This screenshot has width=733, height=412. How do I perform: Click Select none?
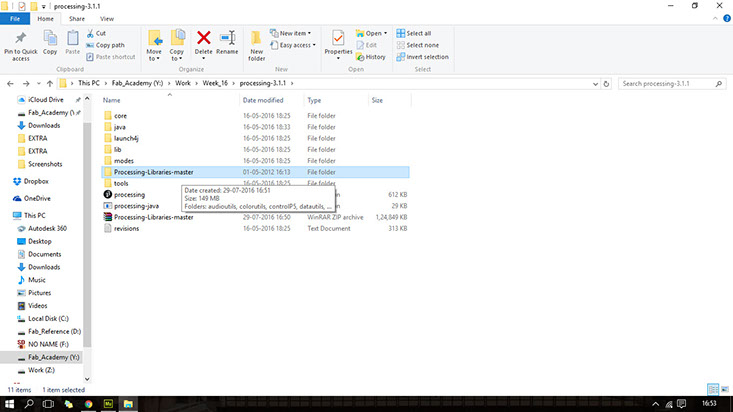tap(417, 45)
